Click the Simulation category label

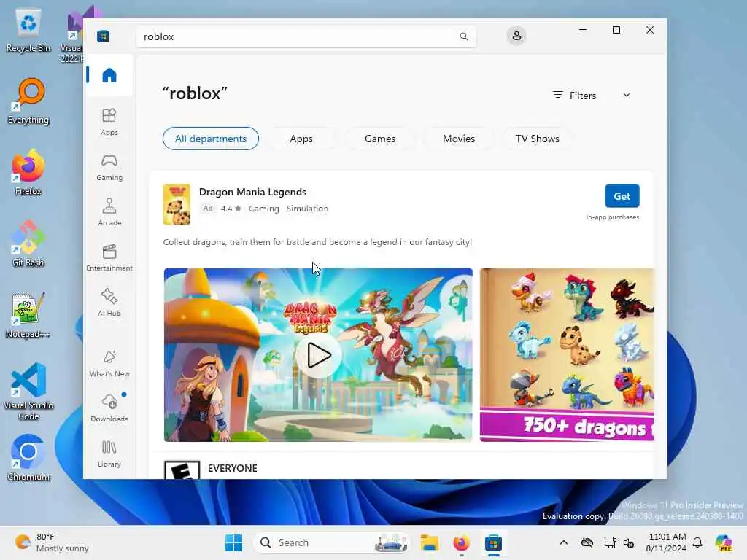click(x=307, y=209)
